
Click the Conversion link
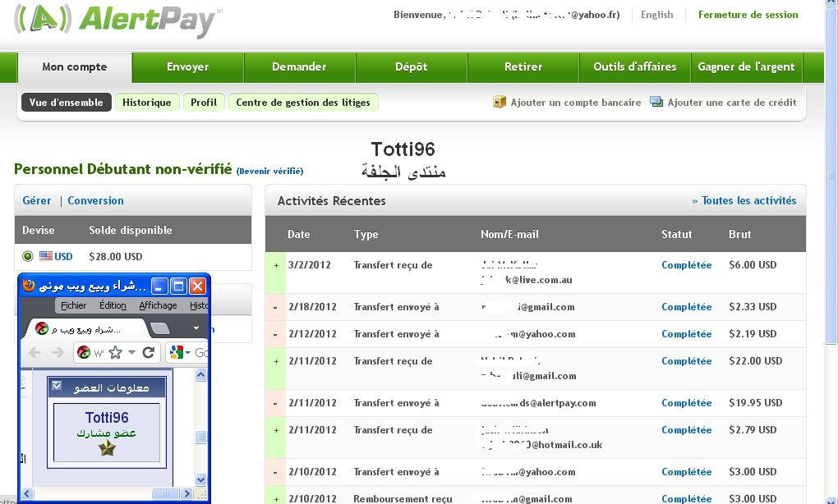(95, 201)
